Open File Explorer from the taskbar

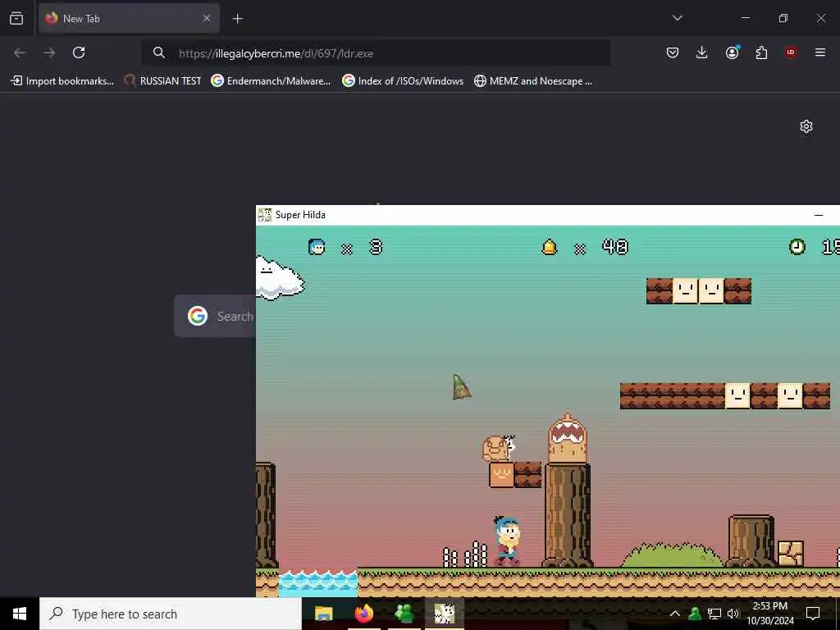point(323,614)
